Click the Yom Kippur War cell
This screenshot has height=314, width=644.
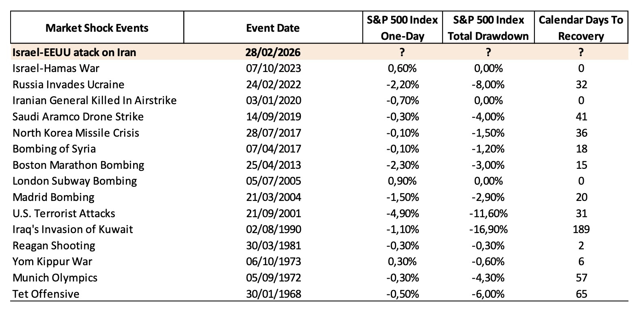(53, 262)
